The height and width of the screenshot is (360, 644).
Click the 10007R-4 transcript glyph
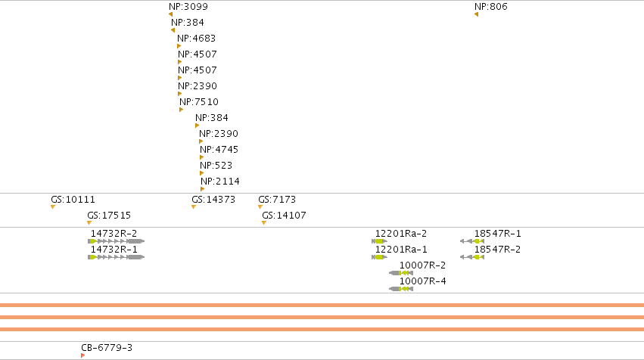point(401,289)
